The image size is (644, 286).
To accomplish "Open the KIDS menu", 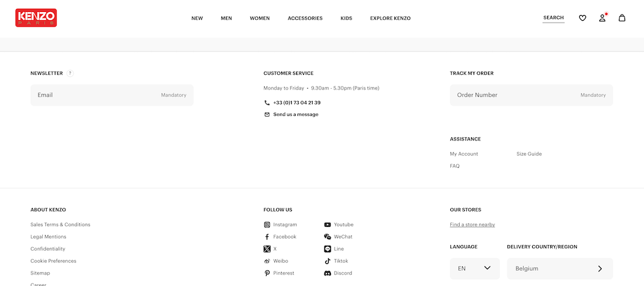I will click(347, 18).
